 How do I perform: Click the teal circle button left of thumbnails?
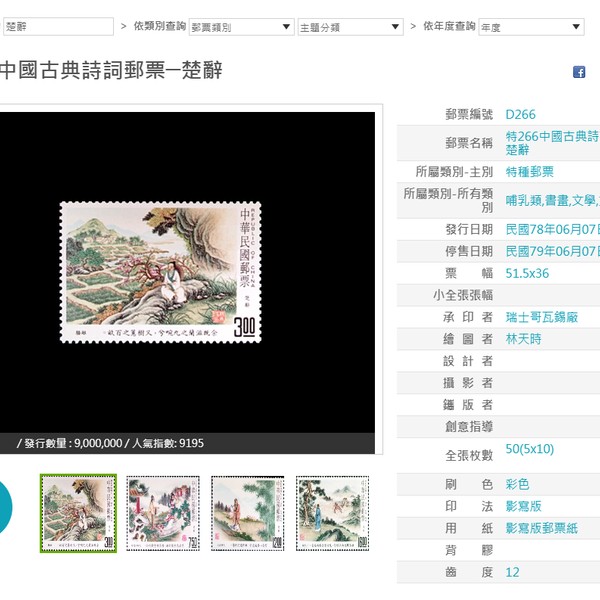tap(5, 507)
